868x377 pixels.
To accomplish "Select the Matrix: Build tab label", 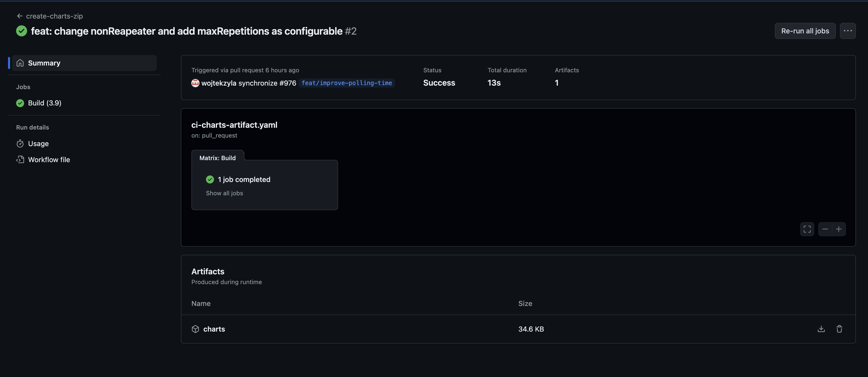I will [x=217, y=158].
